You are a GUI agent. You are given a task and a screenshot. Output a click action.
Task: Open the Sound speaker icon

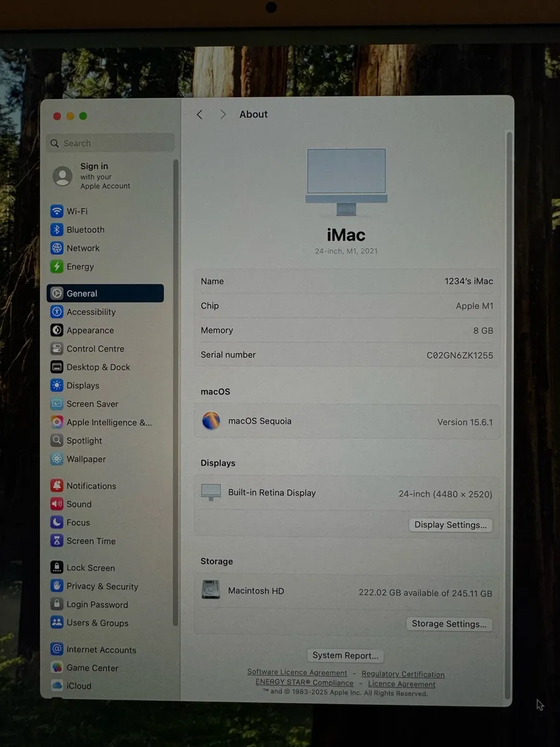tap(57, 504)
